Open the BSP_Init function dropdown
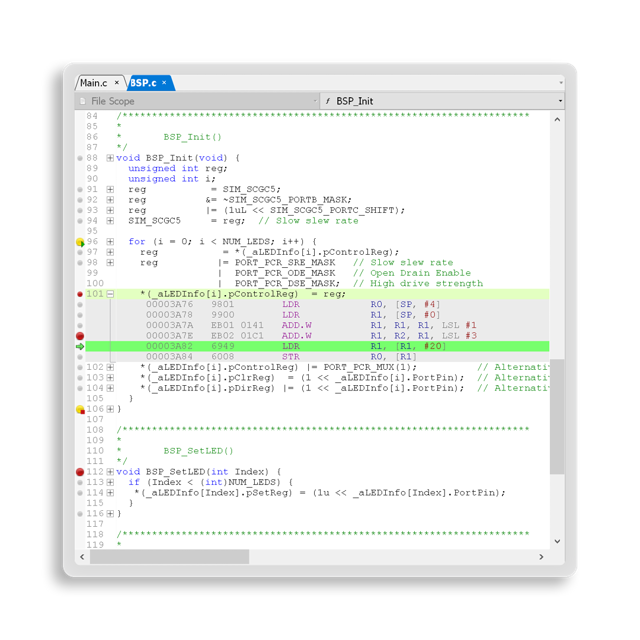 [x=442, y=101]
